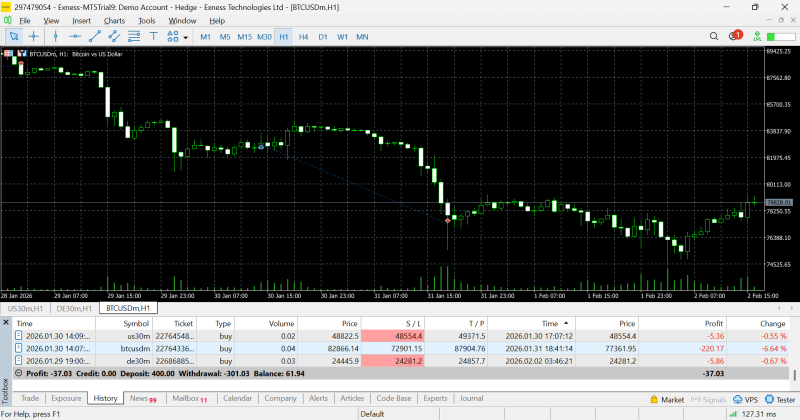Image resolution: width=800 pixels, height=420 pixels.
Task: Sort history by Symbol column header
Action: coord(124,324)
